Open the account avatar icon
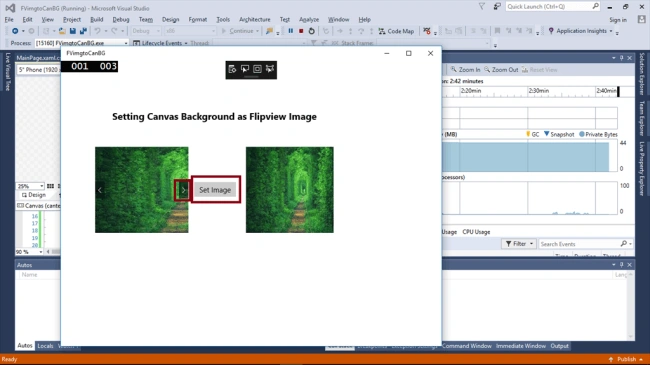Viewport: 650px width, 365px height. tap(642, 19)
